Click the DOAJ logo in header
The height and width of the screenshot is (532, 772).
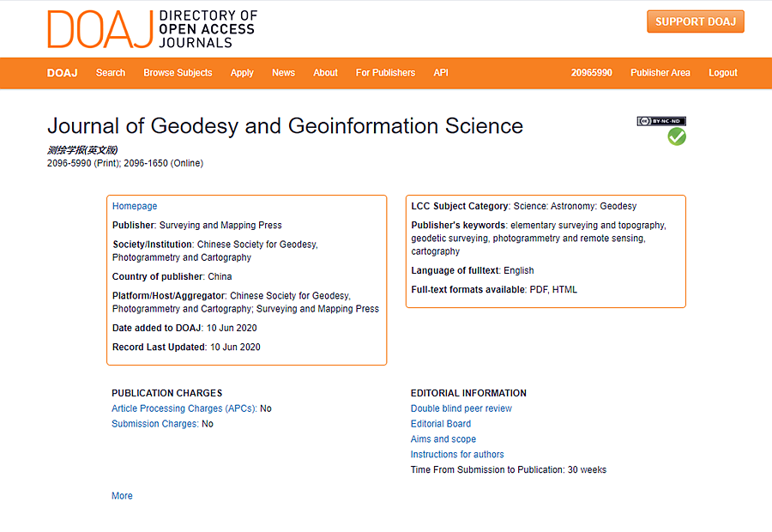(152, 29)
